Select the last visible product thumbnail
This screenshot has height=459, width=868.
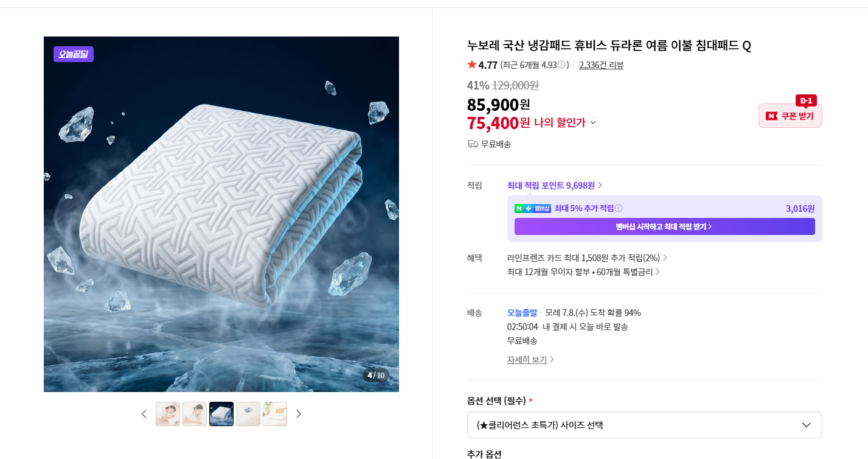click(275, 414)
